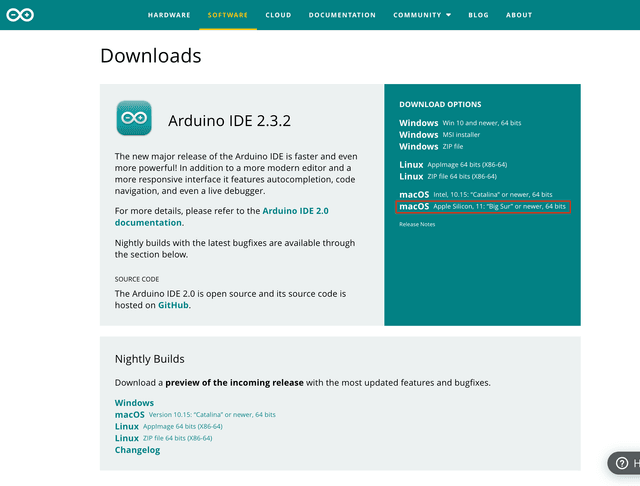Select the Software tab in navigation
This screenshot has height=486, width=640.
(x=228, y=15)
